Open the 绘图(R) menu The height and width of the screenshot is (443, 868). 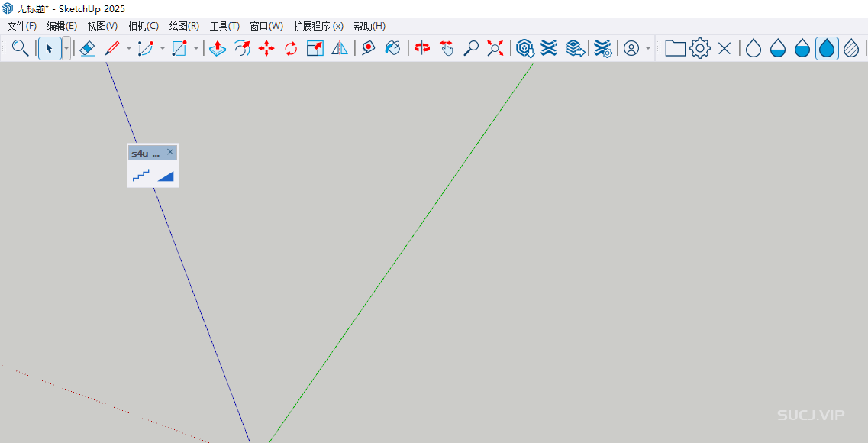[184, 26]
